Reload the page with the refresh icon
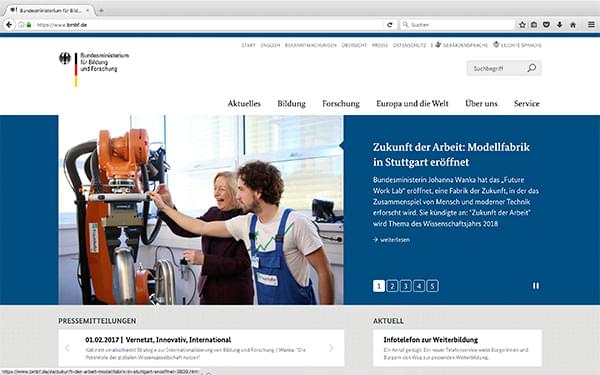This screenshot has height=375, width=600. [x=390, y=25]
